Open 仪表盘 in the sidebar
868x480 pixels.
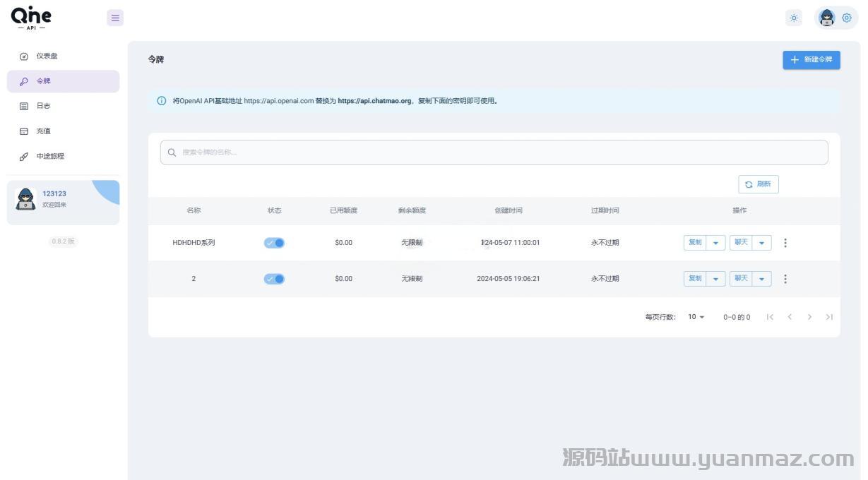(47, 56)
